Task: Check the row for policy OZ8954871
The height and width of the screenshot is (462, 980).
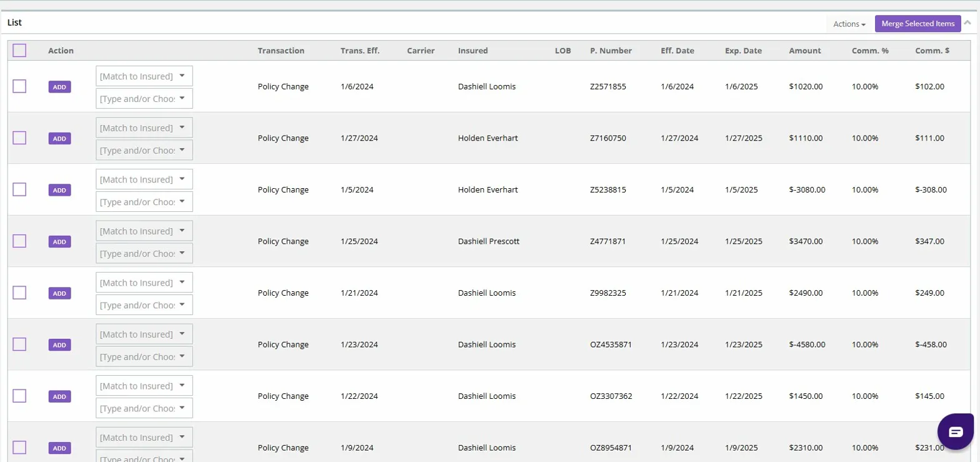Action: click(19, 448)
